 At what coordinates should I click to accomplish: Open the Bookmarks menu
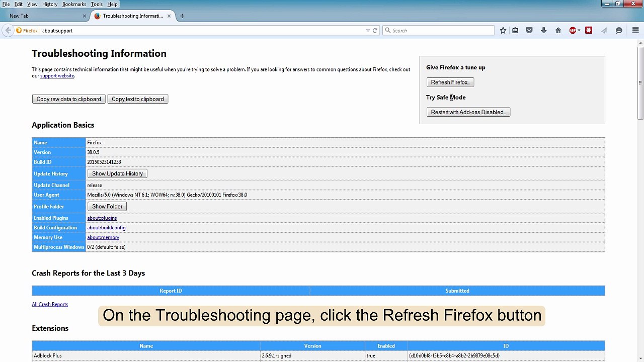(74, 4)
